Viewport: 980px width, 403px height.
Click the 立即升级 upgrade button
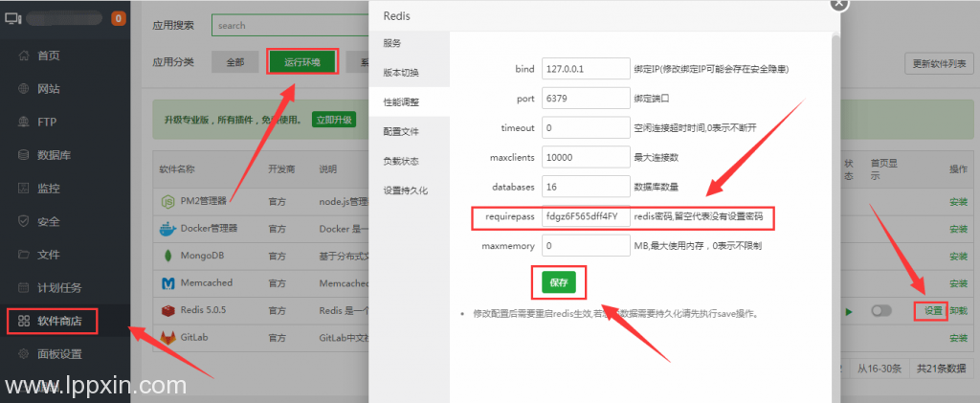pyautogui.click(x=334, y=120)
